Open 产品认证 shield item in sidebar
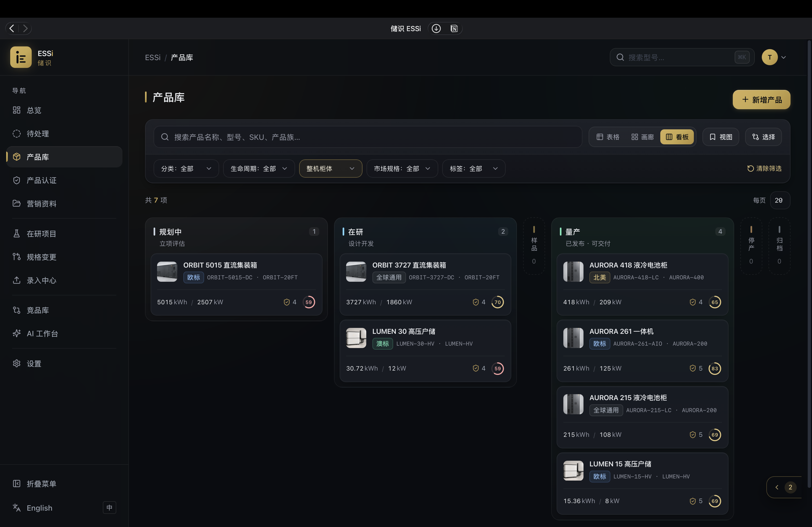Screen dimensions: 812x527 coord(64,180)
